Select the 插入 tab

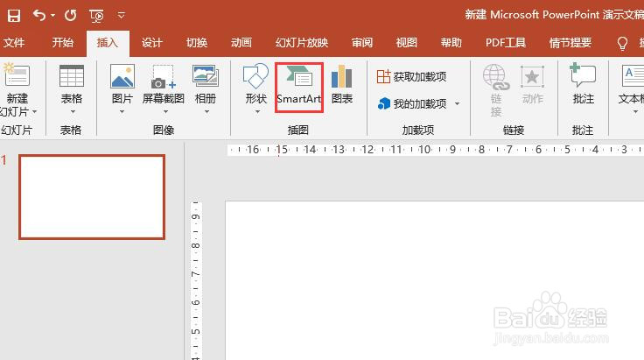pos(108,43)
